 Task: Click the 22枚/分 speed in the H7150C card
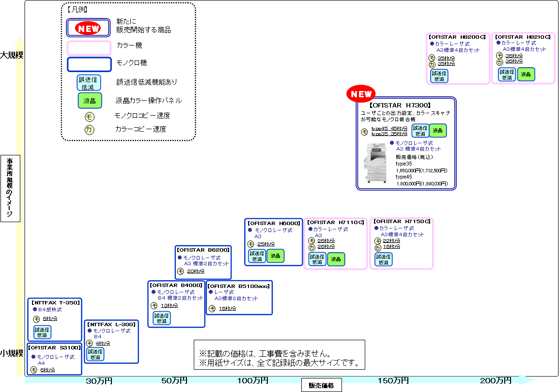[391, 241]
